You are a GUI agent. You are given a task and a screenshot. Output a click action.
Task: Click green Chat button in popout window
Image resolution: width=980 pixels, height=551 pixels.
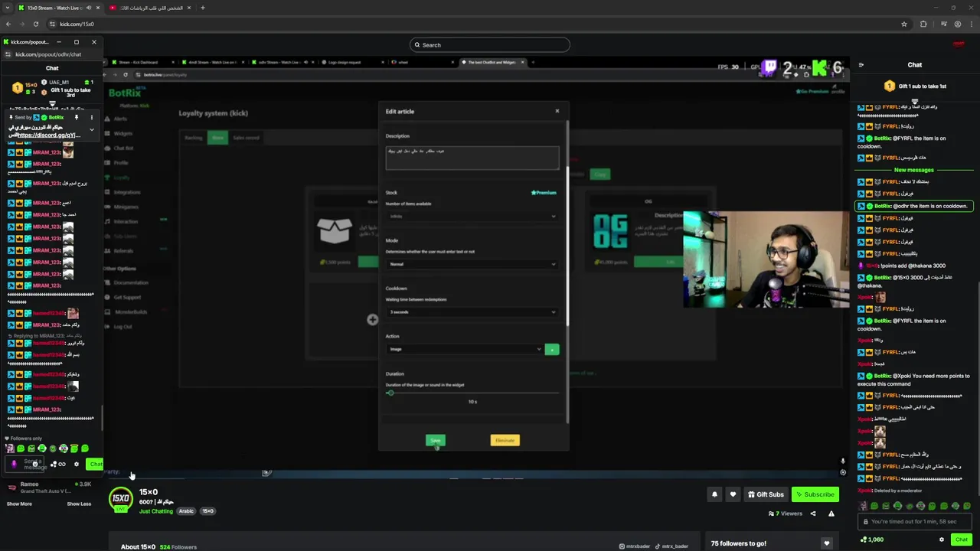(x=95, y=465)
